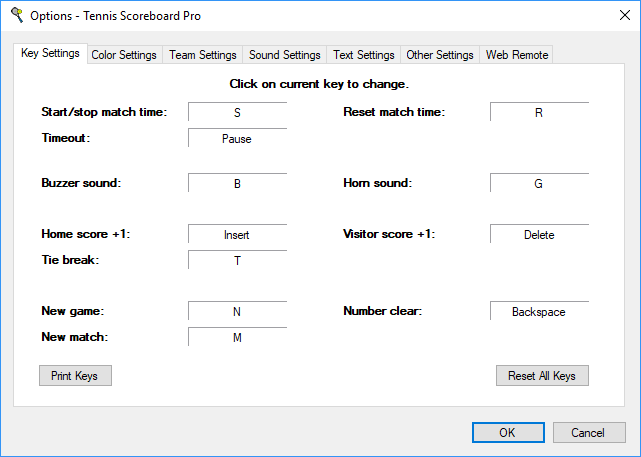Image resolution: width=641 pixels, height=457 pixels.
Task: Edit the Tie break key field
Action: tap(237, 261)
